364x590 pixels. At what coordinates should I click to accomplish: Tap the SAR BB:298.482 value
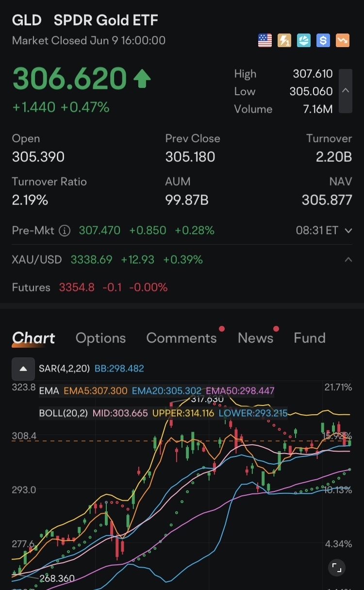coord(119,369)
